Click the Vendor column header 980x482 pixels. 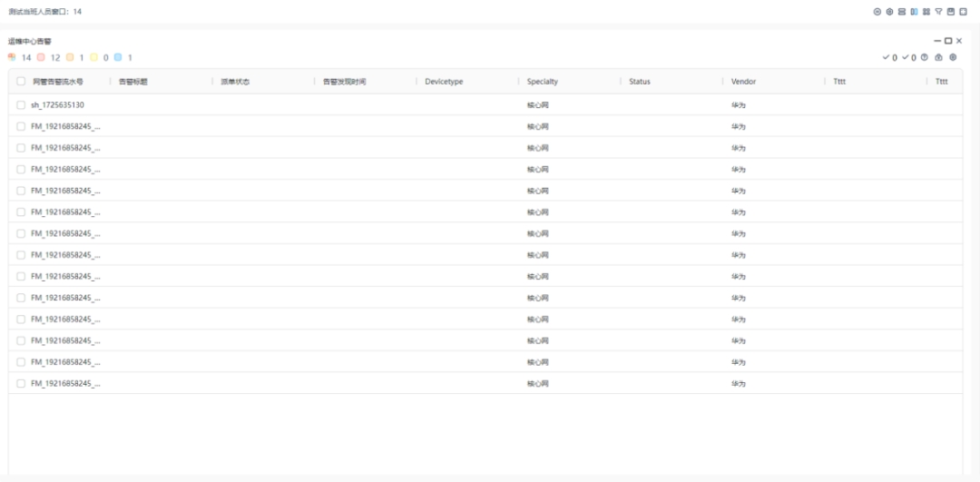pos(743,82)
